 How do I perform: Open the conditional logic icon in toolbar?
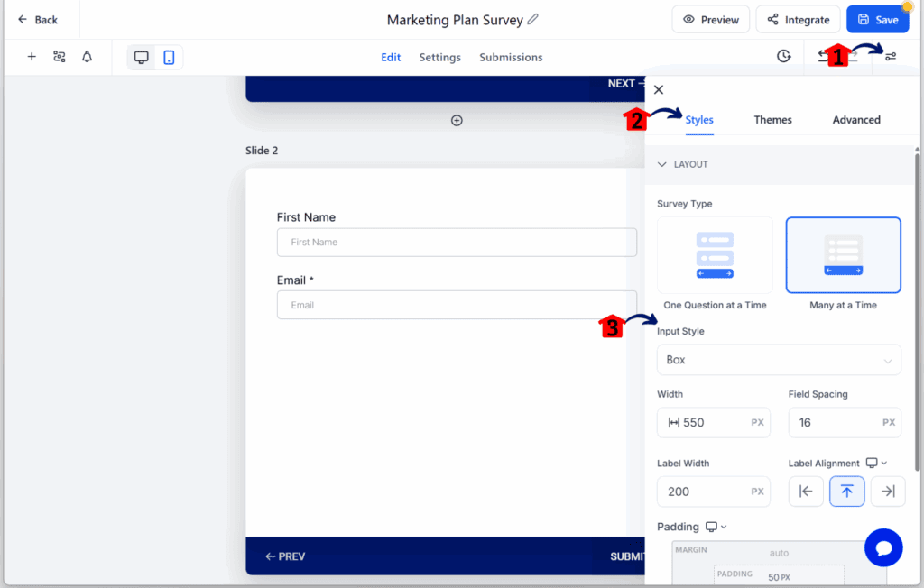(x=60, y=57)
